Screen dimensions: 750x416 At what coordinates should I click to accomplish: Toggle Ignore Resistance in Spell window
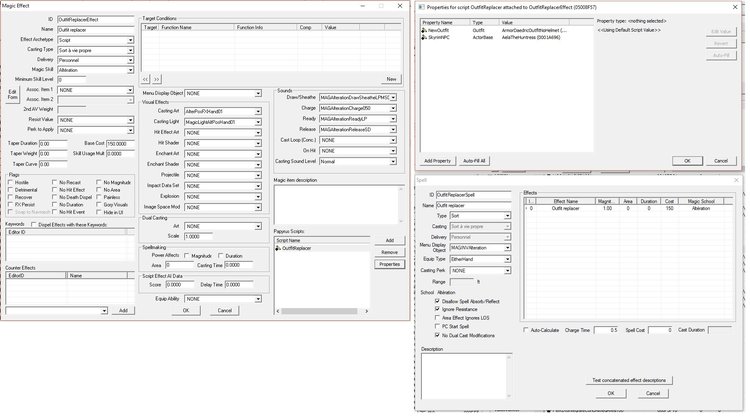tap(437, 309)
